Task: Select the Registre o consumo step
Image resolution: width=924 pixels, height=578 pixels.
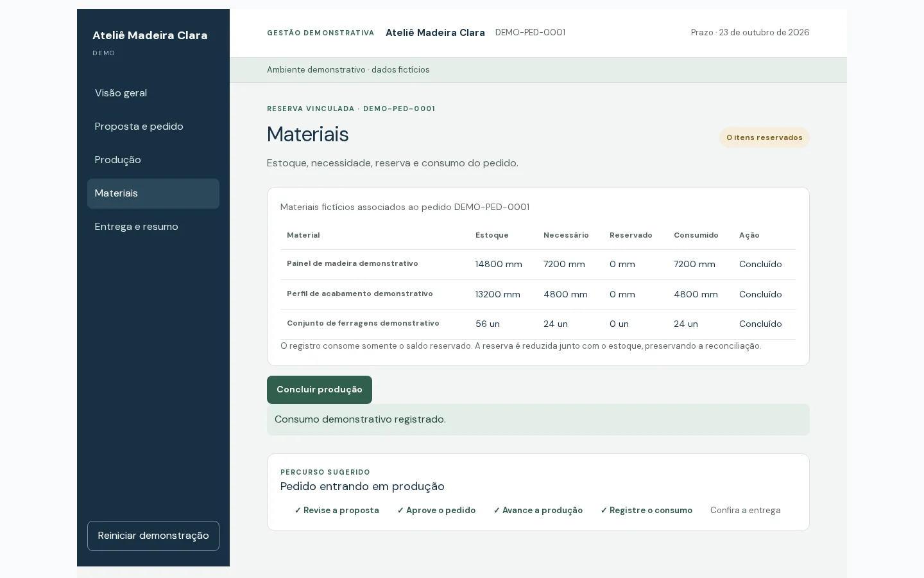Action: point(646,511)
